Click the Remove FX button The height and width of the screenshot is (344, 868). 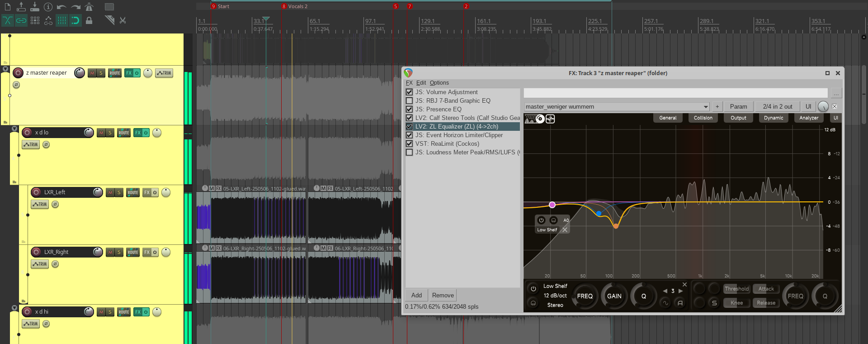point(443,296)
